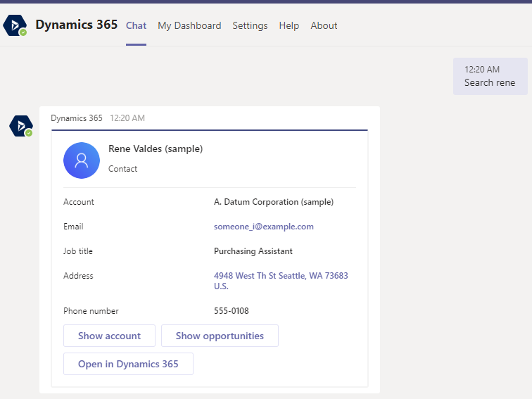Click the Account field label

79,202
